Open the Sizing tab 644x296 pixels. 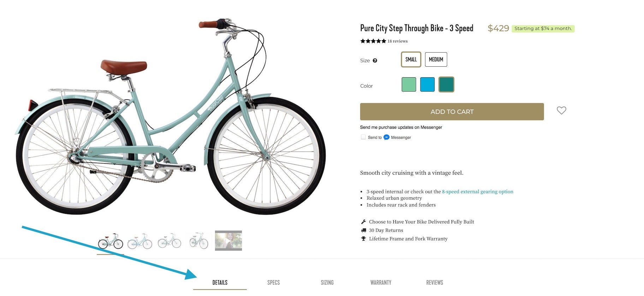[327, 283]
